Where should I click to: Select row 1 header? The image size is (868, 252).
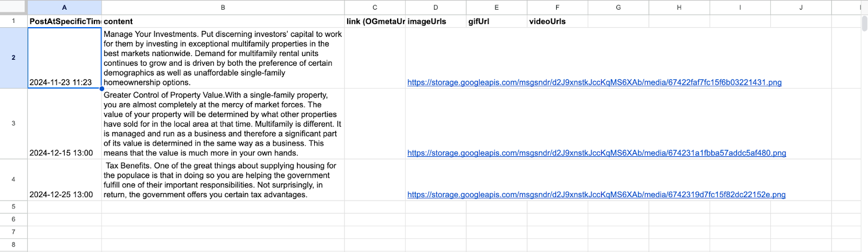click(x=14, y=21)
